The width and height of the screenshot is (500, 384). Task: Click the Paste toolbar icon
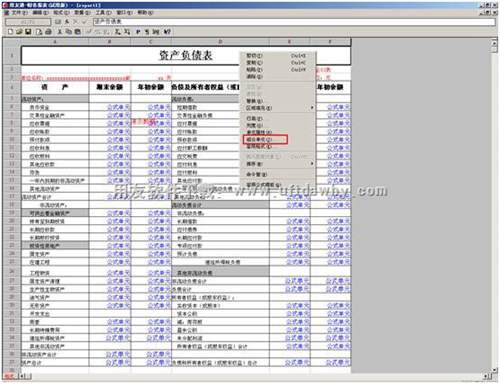point(77,32)
